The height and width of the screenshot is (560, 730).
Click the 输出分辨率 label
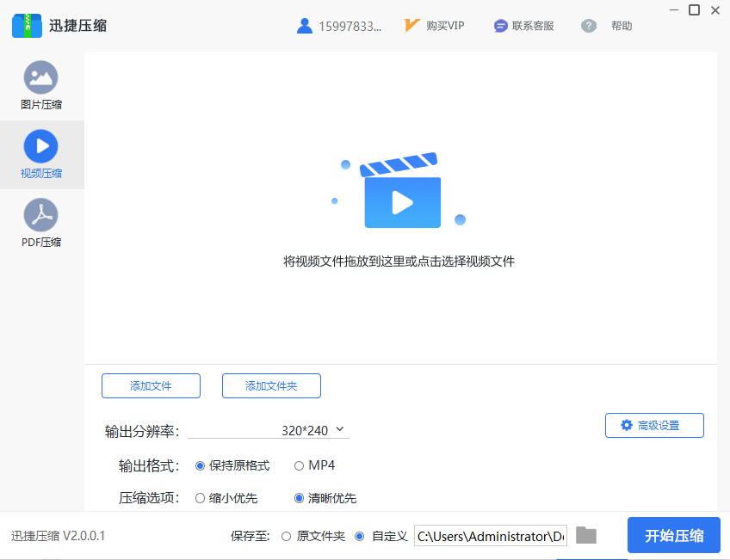click(141, 431)
